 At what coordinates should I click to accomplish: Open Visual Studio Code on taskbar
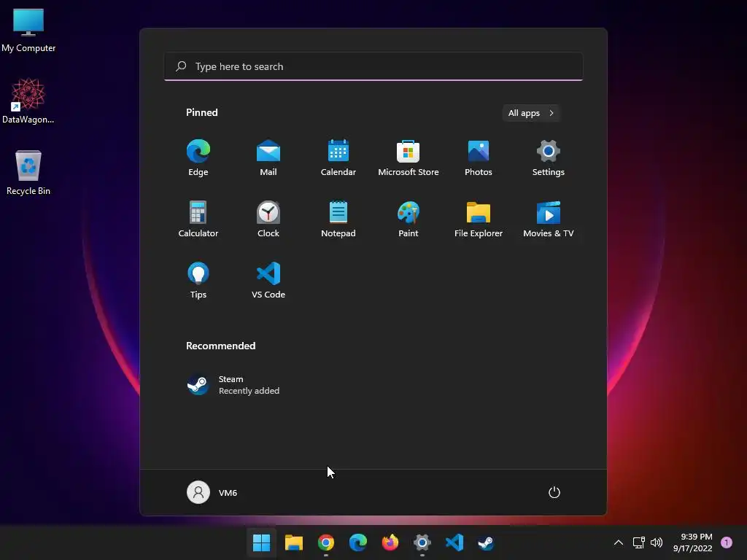point(454,542)
